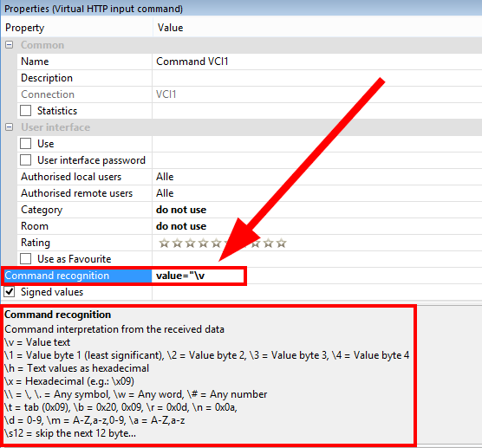Click the '\v = Value text' help line
Viewport: 482px width, 448px height.
[x=37, y=342]
